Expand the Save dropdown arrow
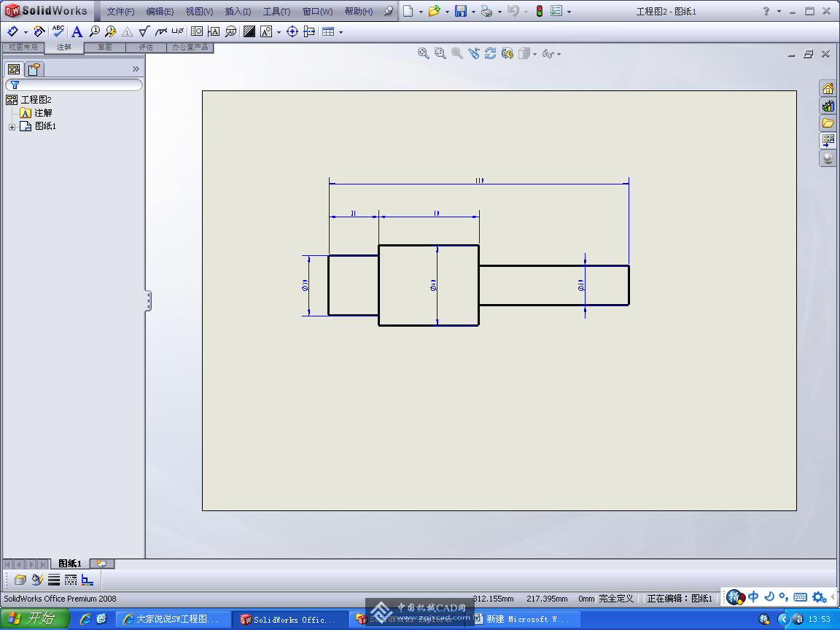The width and height of the screenshot is (840, 630). 473,11
